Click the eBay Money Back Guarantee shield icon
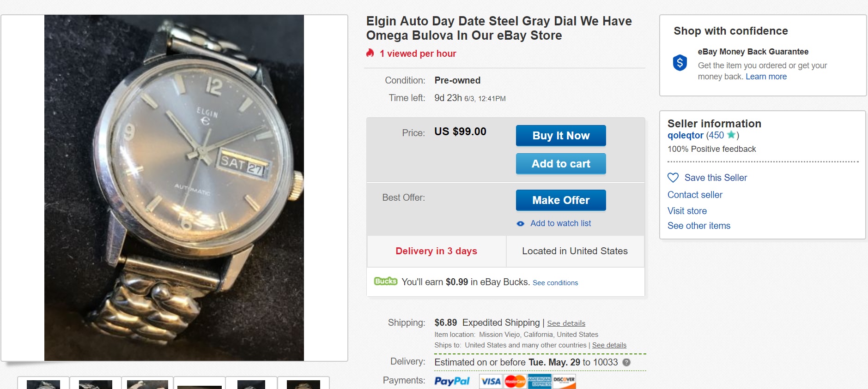The width and height of the screenshot is (868, 389). [x=680, y=62]
